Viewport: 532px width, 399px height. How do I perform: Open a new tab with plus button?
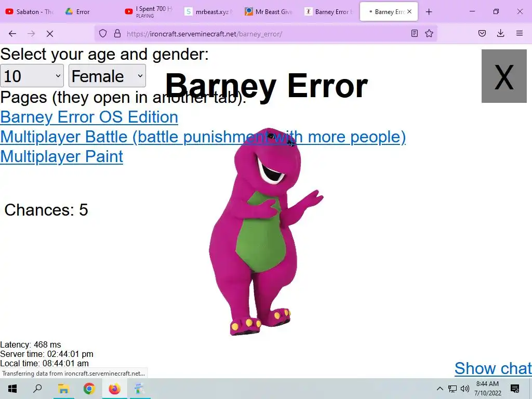[x=429, y=12]
